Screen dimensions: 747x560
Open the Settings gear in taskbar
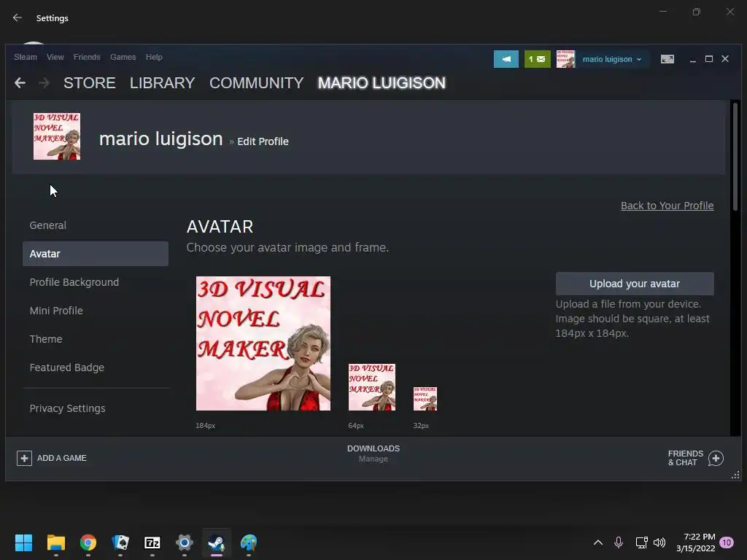click(x=185, y=542)
